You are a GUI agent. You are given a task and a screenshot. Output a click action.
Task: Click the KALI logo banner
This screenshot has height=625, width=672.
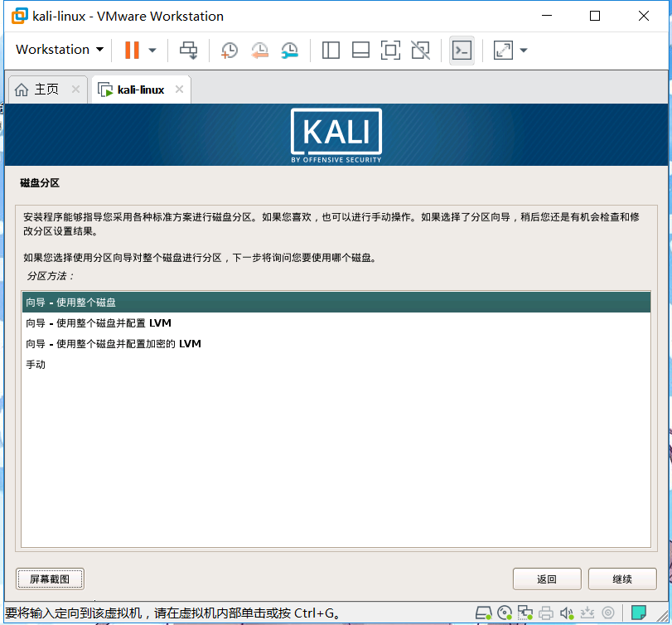click(336, 135)
